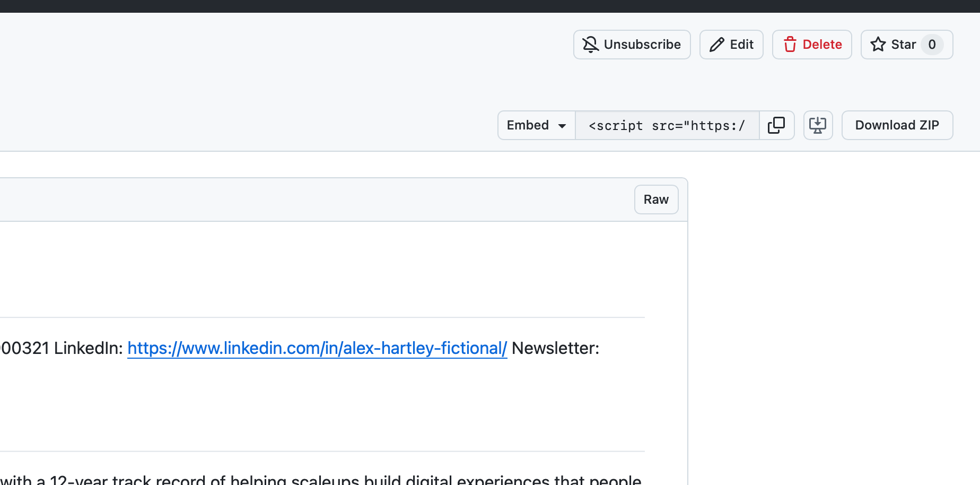Click the star count badge showing 0
980x485 pixels.
tap(932, 45)
